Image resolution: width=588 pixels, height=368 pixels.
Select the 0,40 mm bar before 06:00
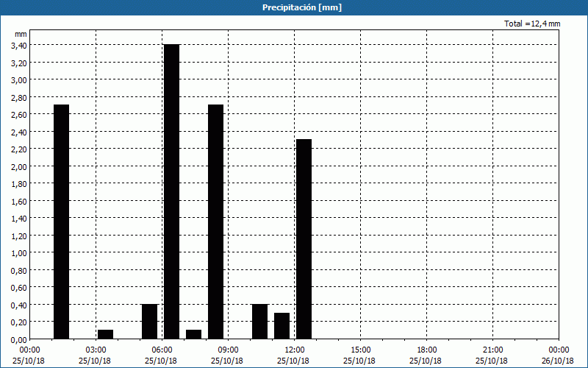[x=150, y=322]
